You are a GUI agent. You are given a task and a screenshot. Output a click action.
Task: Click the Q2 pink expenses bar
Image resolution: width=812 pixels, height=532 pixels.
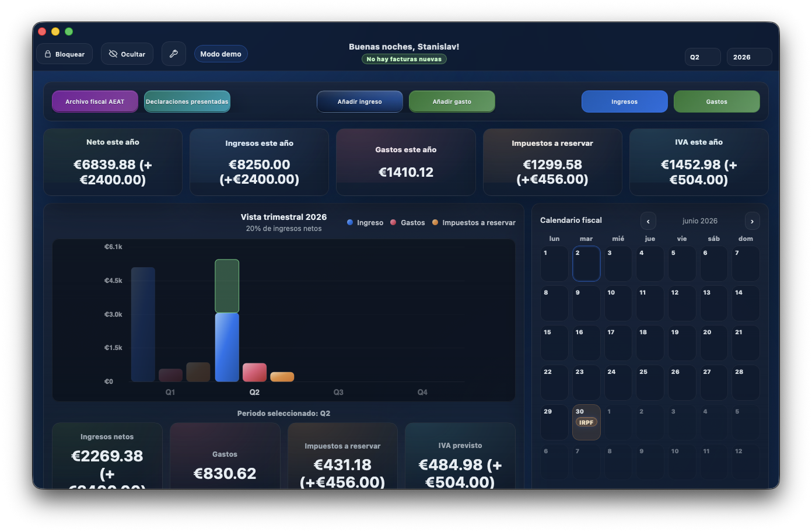(x=254, y=372)
